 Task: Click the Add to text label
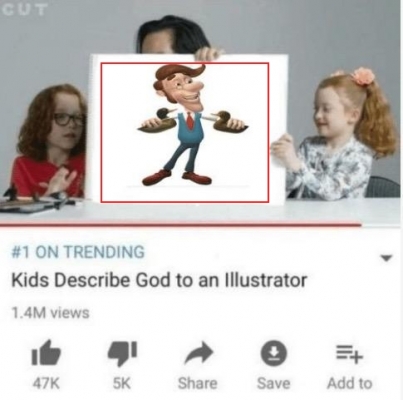pyautogui.click(x=350, y=383)
